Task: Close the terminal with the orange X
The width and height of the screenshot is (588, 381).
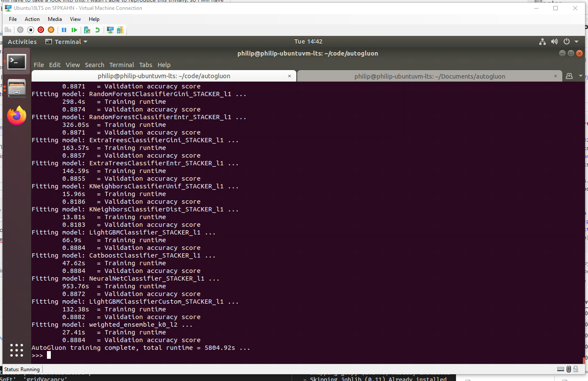Action: (x=579, y=53)
